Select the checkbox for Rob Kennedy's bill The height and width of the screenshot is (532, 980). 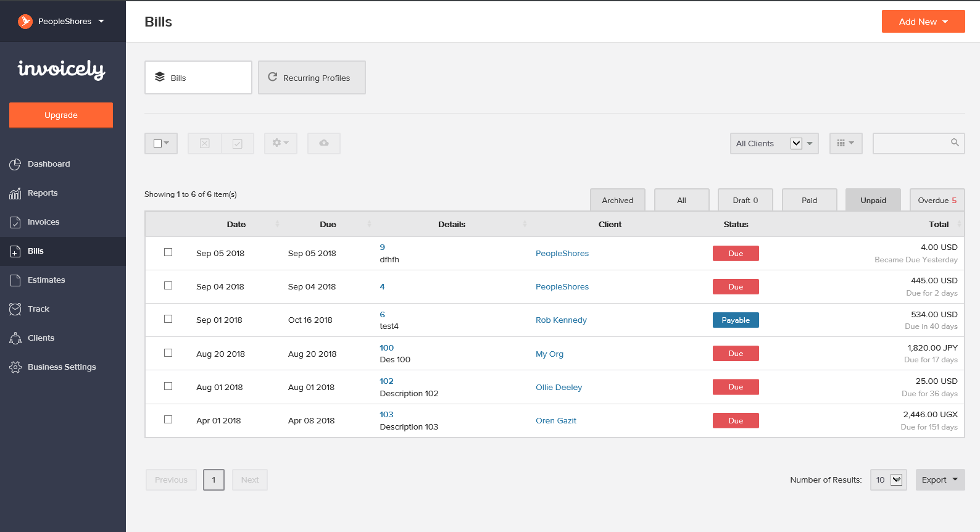(x=168, y=319)
